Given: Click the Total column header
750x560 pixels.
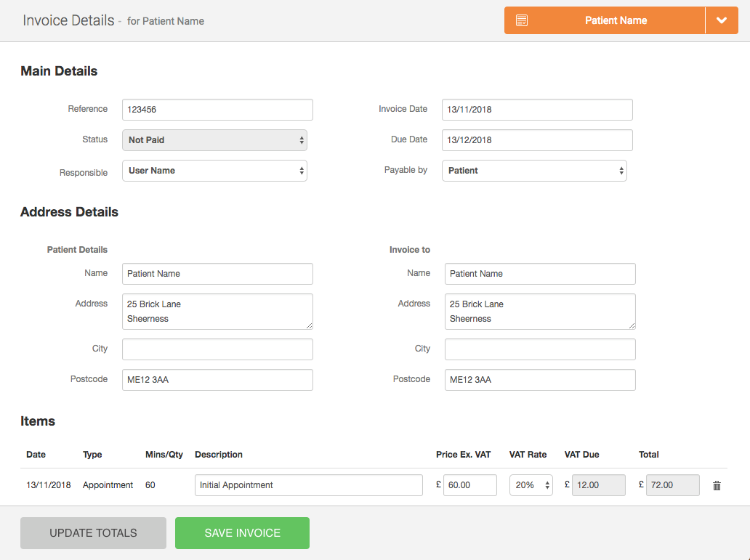Looking at the screenshot, I should click(x=648, y=454).
